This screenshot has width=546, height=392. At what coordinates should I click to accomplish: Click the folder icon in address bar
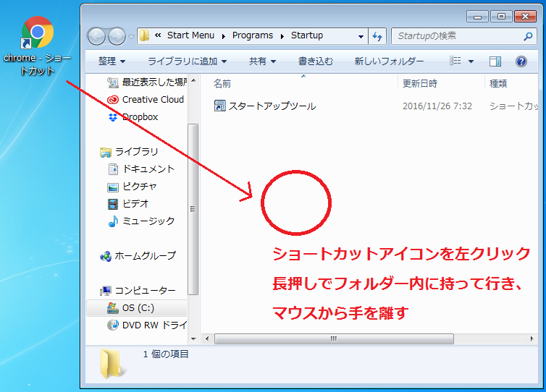click(x=145, y=35)
